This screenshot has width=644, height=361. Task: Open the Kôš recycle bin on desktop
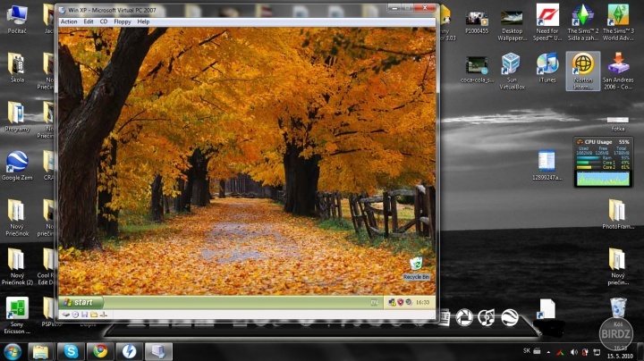coord(618,312)
